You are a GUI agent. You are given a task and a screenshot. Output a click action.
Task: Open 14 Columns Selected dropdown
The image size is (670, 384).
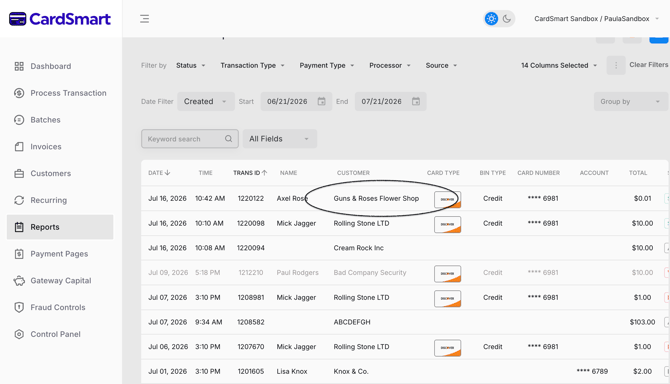point(559,65)
